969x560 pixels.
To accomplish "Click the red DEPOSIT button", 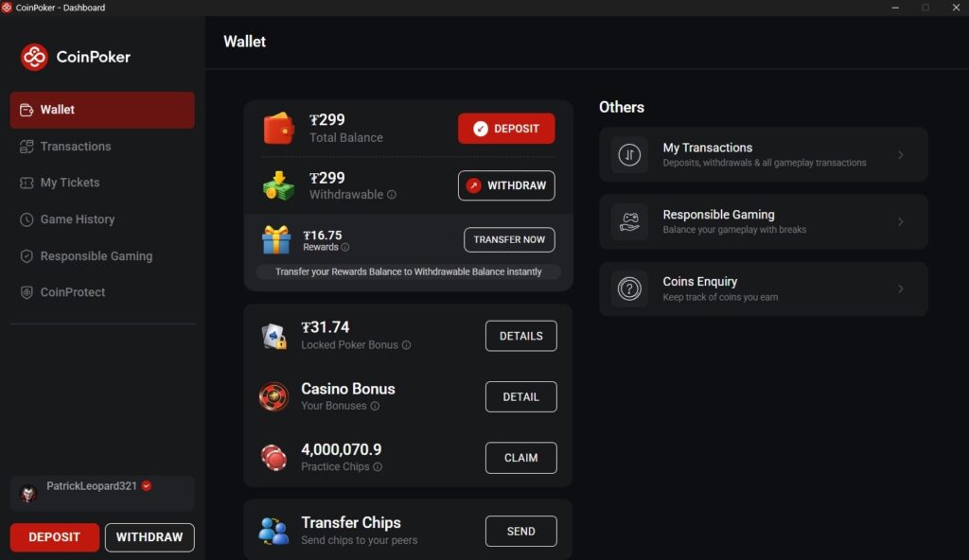I will (506, 128).
